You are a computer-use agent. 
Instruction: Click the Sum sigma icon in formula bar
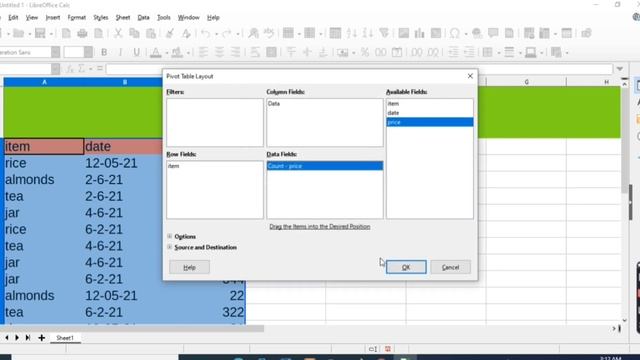tap(82, 69)
